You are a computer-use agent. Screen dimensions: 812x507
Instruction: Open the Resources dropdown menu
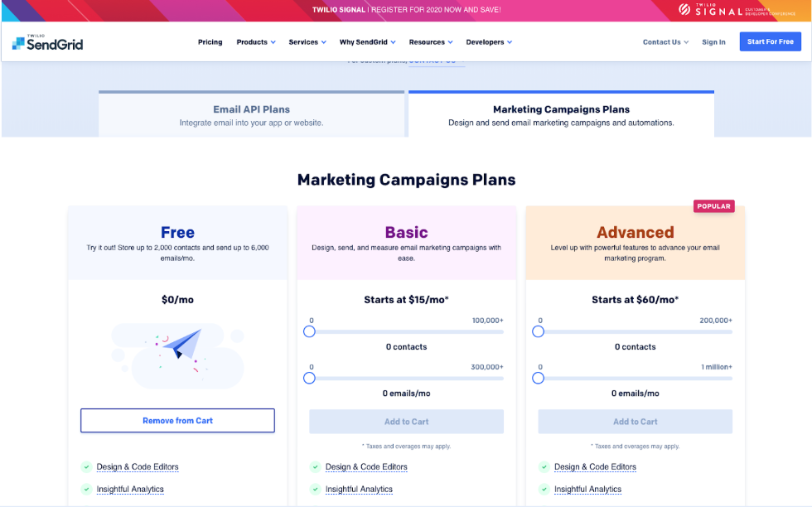(430, 42)
